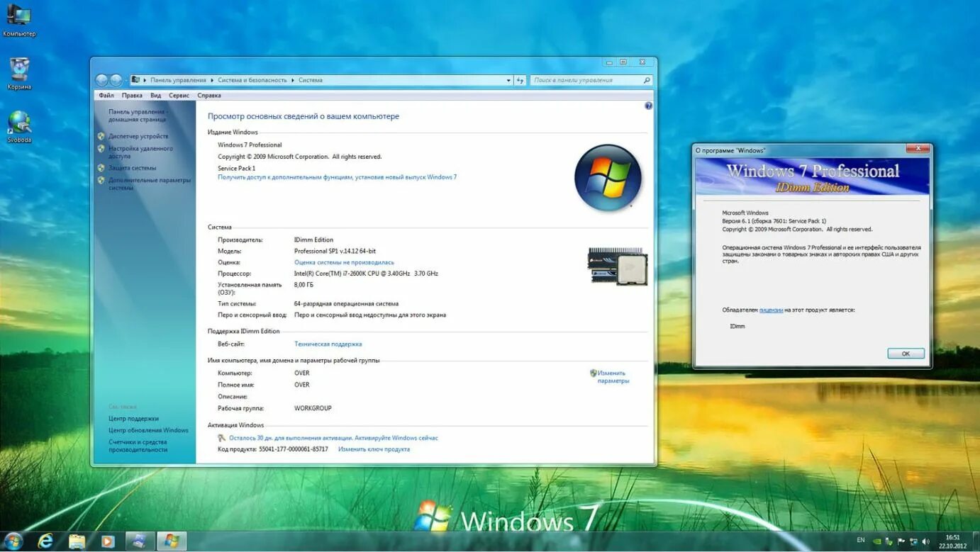The width and height of the screenshot is (980, 552).
Task: Click the Show Desktop button
Action: pos(976,541)
